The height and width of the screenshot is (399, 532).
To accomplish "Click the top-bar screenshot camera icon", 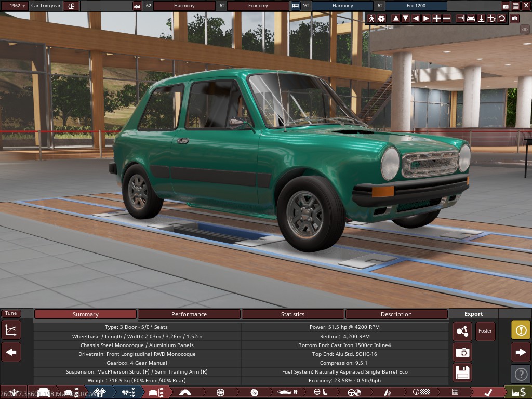I will (505, 6).
